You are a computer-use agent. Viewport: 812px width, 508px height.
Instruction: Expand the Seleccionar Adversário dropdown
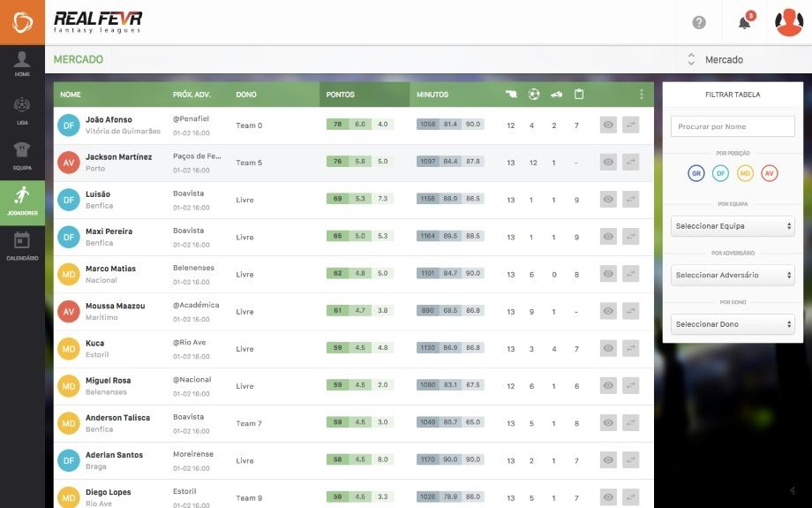coord(733,275)
